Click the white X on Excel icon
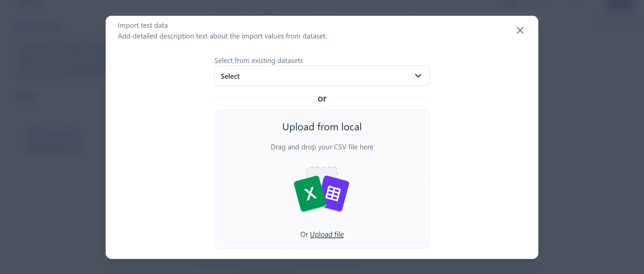 click(310, 194)
